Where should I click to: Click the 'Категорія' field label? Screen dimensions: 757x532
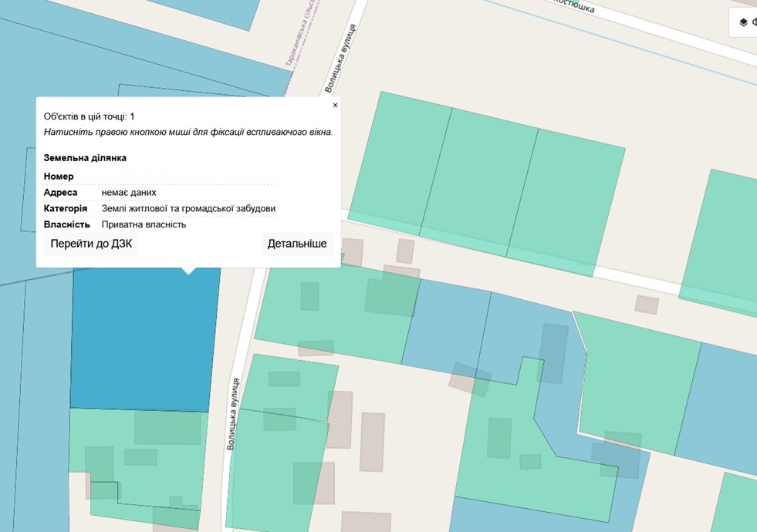tap(65, 209)
